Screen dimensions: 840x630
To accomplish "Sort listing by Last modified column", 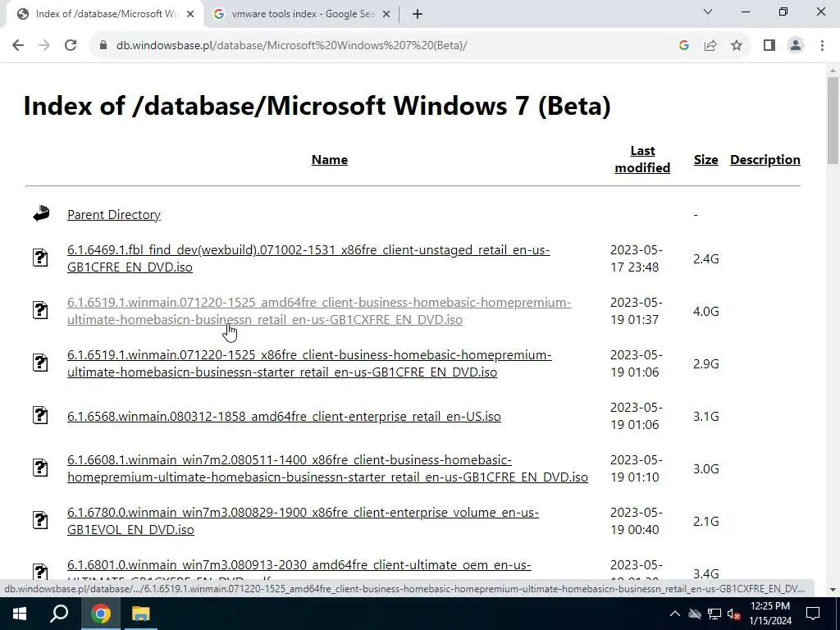I will pos(642,159).
